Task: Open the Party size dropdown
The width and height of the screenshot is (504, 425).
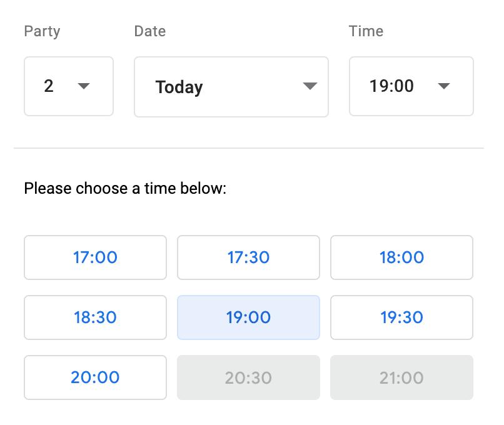Action: 69,86
